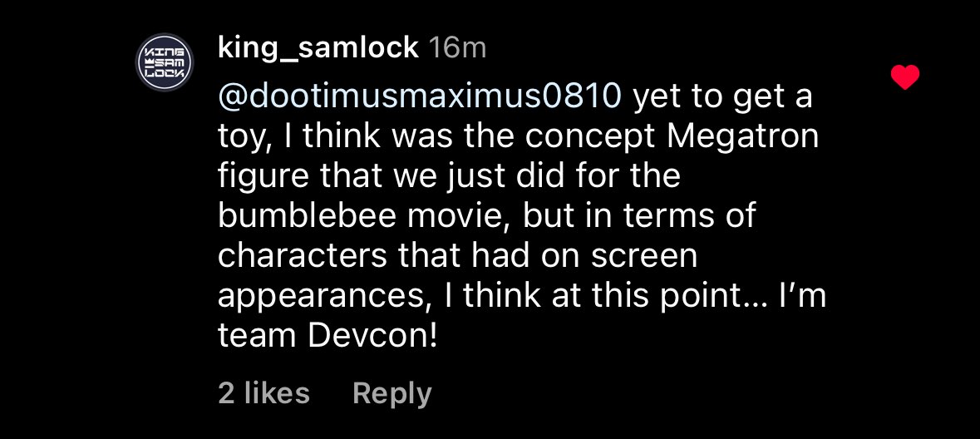
Task: Unlike the comment with red heart
Action: (x=905, y=78)
